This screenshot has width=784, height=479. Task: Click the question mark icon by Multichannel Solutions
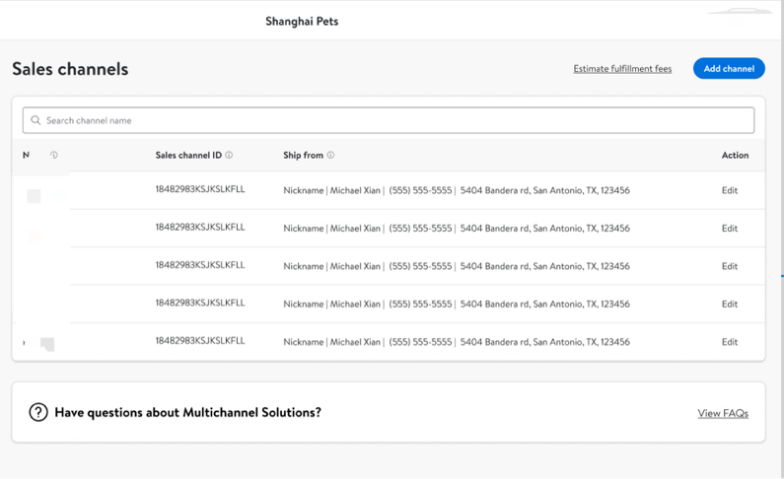click(38, 412)
